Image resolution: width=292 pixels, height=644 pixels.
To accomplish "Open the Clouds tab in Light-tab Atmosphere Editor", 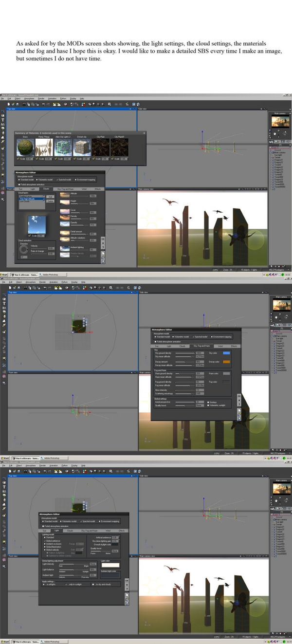I will tap(70, 531).
